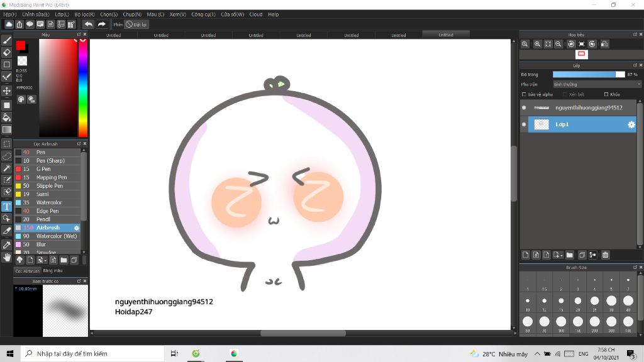Duplicate layer icon in layer panel
The width and height of the screenshot is (644, 362).
click(582, 255)
